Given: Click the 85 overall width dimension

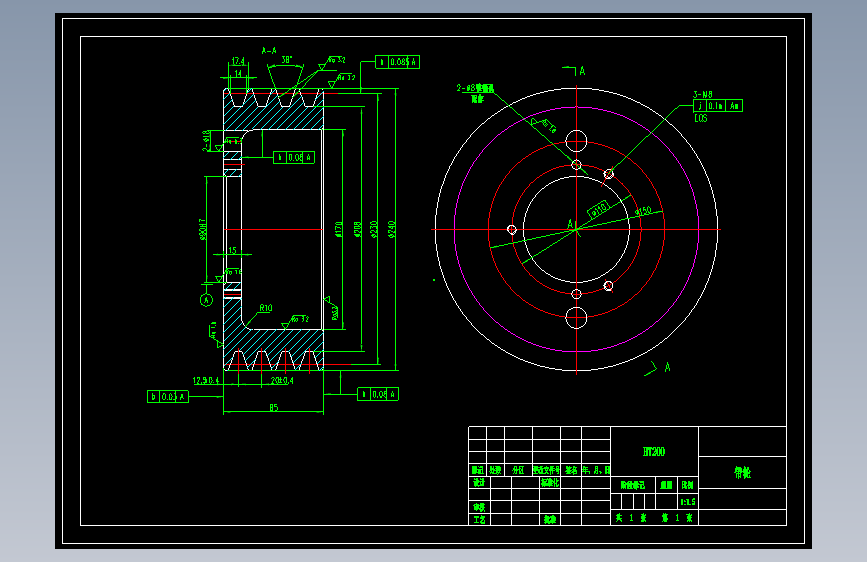Looking at the screenshot, I should pyautogui.click(x=274, y=408).
